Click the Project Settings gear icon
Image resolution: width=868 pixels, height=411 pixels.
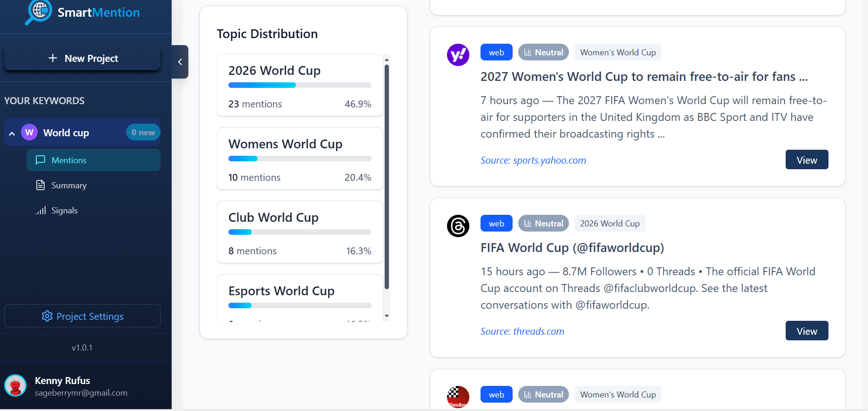click(x=47, y=316)
